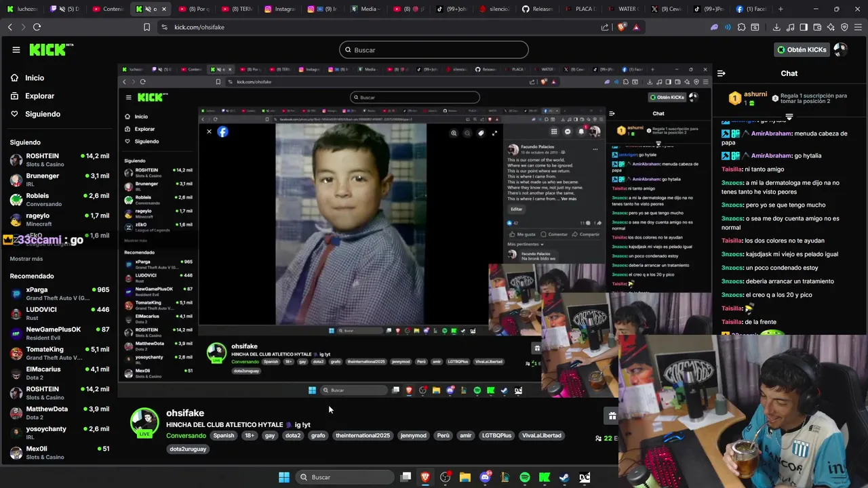The height and width of the screenshot is (488, 868).
Task: Open yosoychanty IRL channel
Action: [60, 432]
